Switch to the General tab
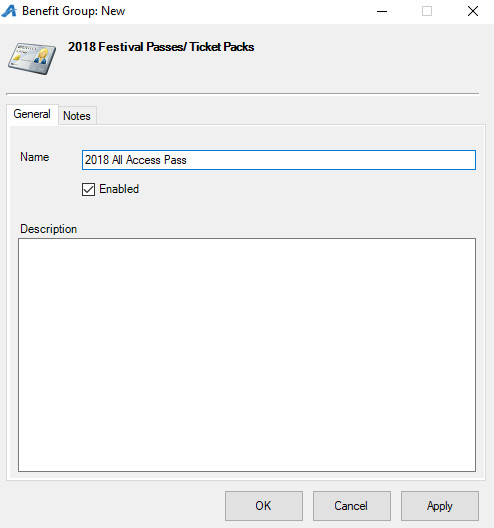The height and width of the screenshot is (528, 494). click(x=32, y=114)
